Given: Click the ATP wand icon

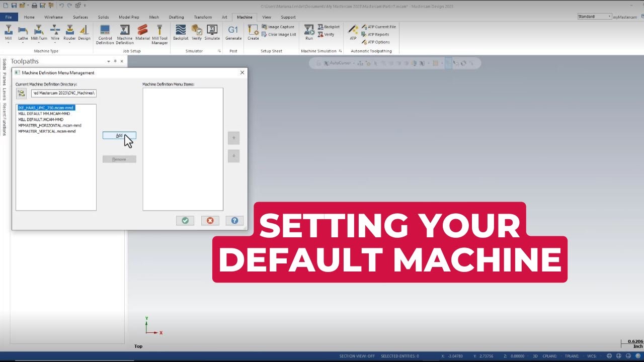Looking at the screenshot, I should click(353, 32).
